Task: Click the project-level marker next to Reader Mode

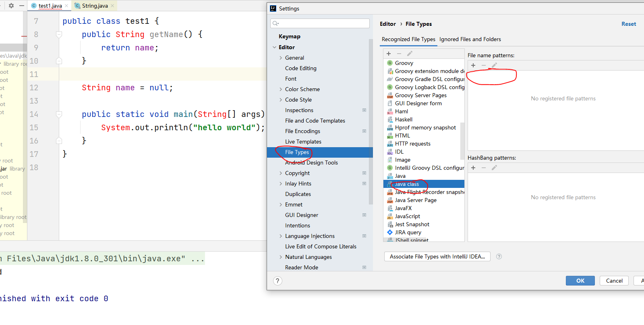Action: point(364,267)
